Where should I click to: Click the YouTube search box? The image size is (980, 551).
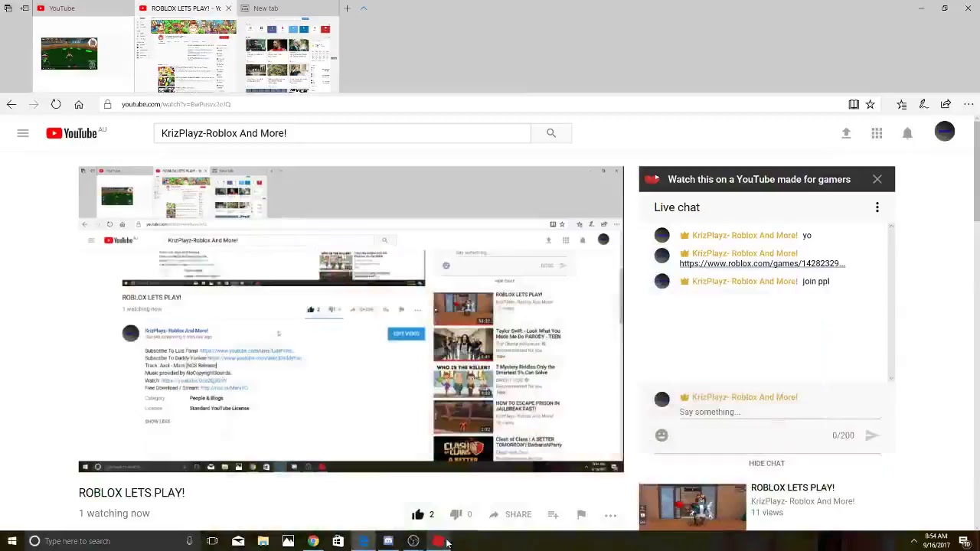click(x=341, y=133)
